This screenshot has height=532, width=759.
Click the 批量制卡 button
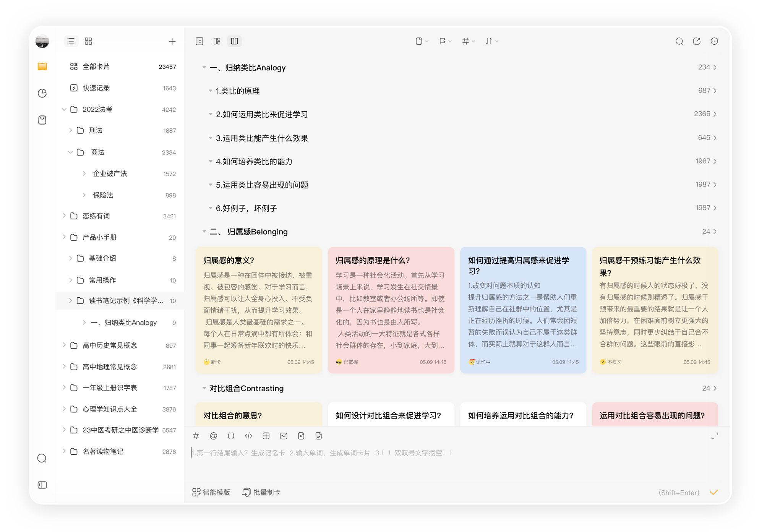tap(262, 492)
